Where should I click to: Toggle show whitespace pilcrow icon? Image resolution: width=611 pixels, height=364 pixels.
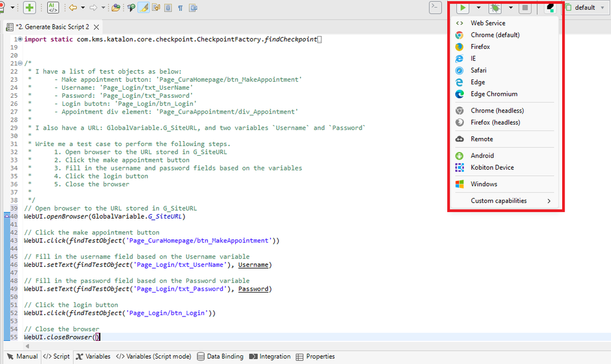pos(180,8)
